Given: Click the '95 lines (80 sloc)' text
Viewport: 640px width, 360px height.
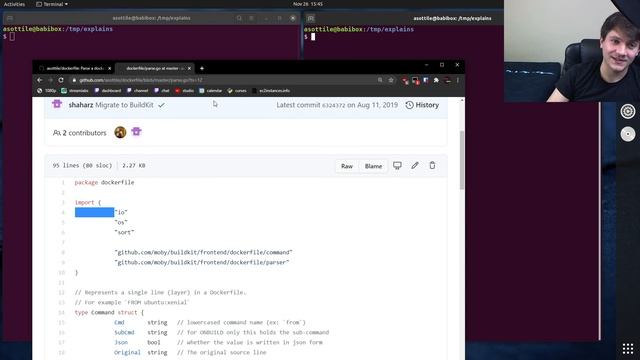Looking at the screenshot, I should 82,166.
